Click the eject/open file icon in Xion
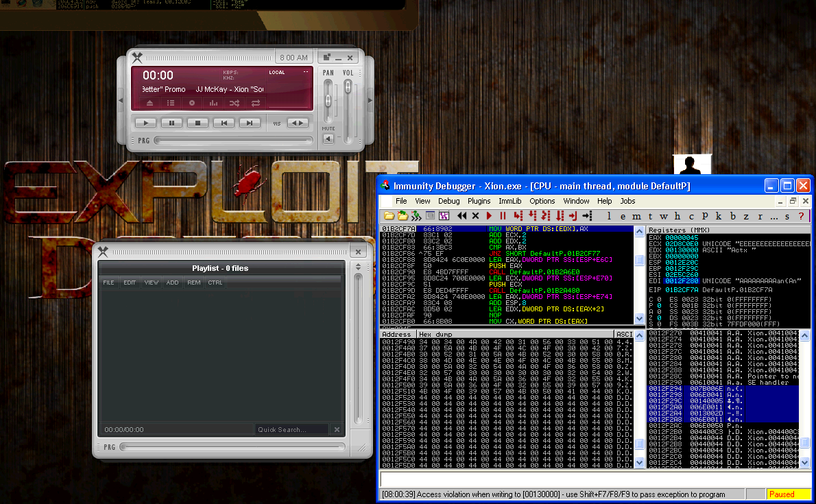The width and height of the screenshot is (816, 504). click(x=149, y=103)
